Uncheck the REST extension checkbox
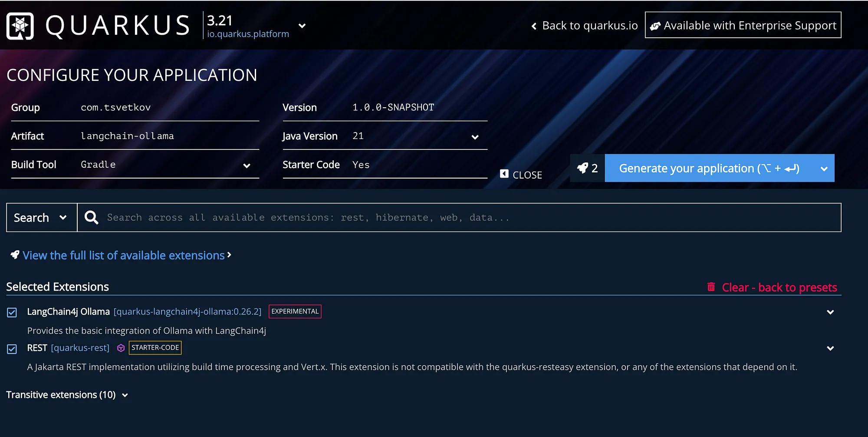868x437 pixels. tap(12, 349)
